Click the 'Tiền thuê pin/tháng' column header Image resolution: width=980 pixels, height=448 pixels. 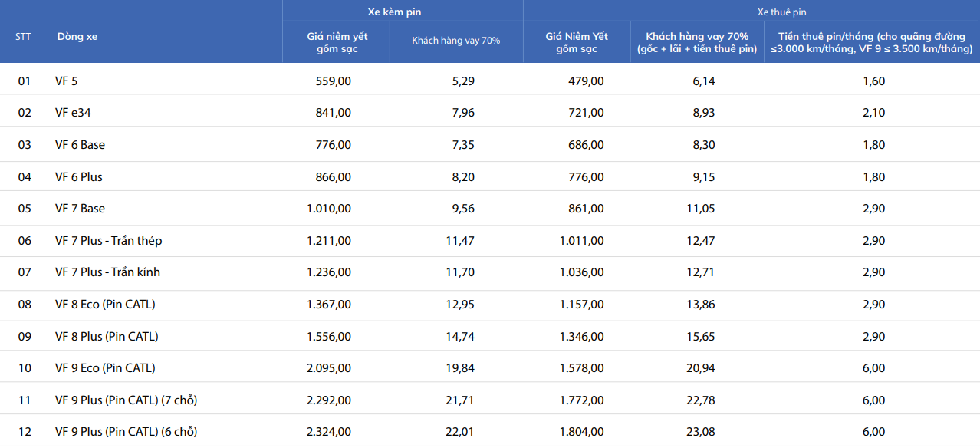872,42
